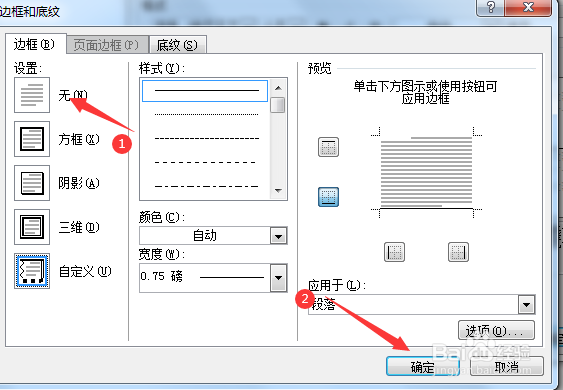This screenshot has height=390, width=563.
Task: Click the 三维 (3-D) label
Action: [x=79, y=227]
